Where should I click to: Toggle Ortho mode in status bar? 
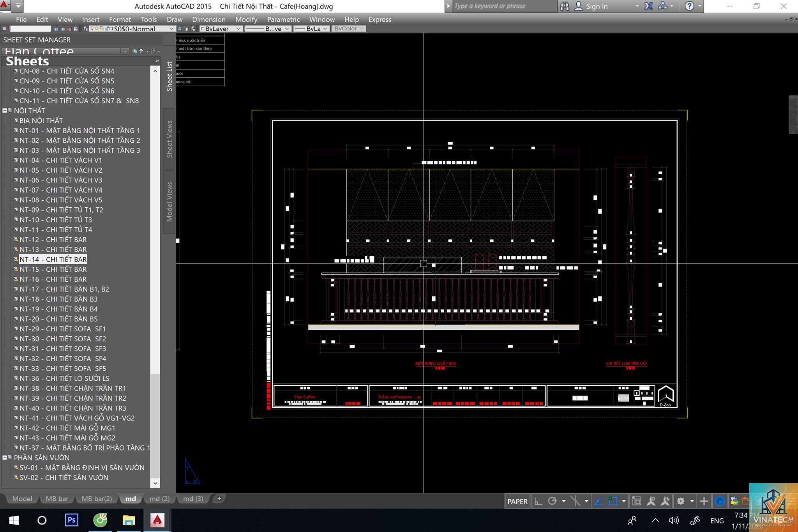[x=538, y=501]
